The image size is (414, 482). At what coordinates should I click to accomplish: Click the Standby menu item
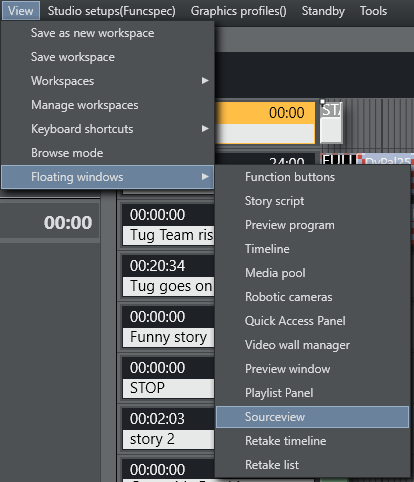323,11
